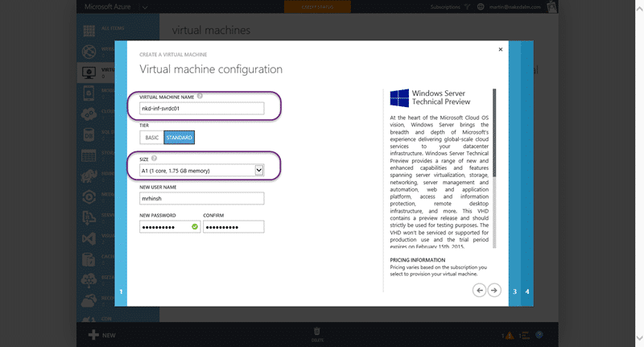644x347 pixels.
Task: Click the Microsoft Azure logo text
Action: 108,6
